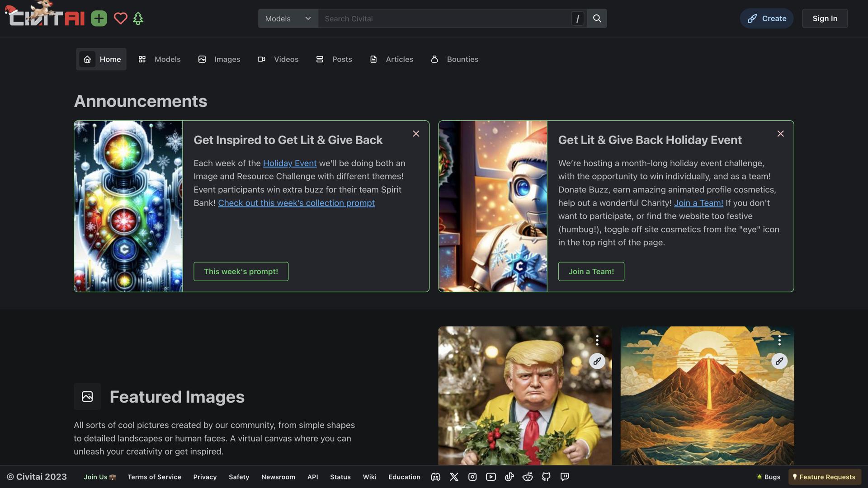Dismiss the Get Inspired announcement card

tap(416, 134)
